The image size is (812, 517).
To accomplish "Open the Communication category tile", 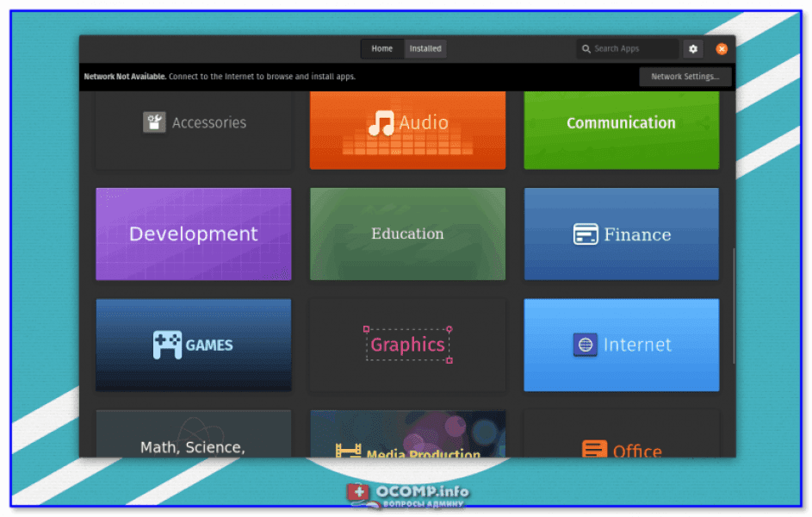I will (621, 129).
